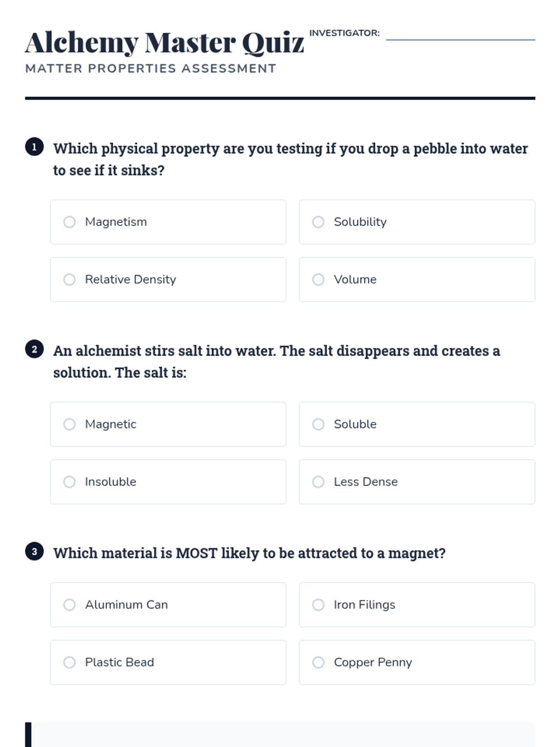560x747 pixels.
Task: Select the Iron Filings option
Action: [x=318, y=605]
